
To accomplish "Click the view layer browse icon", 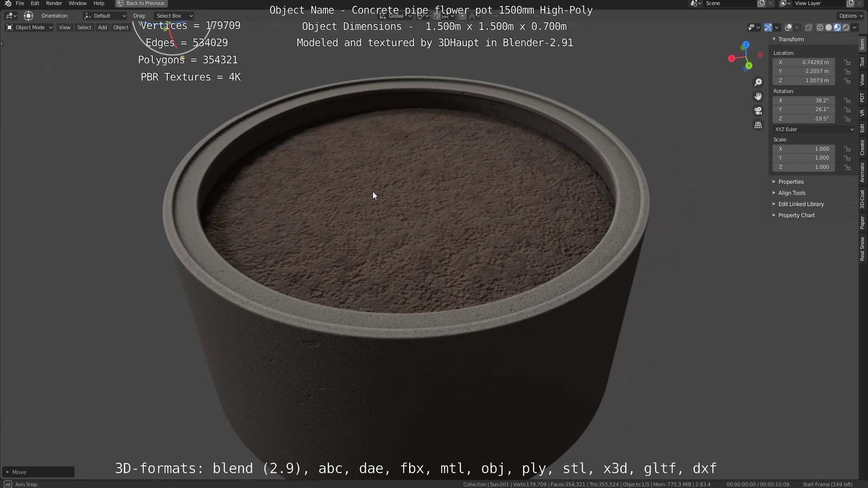I will (x=785, y=3).
